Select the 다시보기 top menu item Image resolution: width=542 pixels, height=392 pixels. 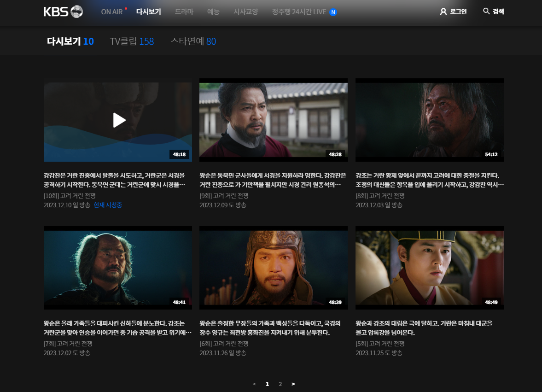tap(149, 12)
